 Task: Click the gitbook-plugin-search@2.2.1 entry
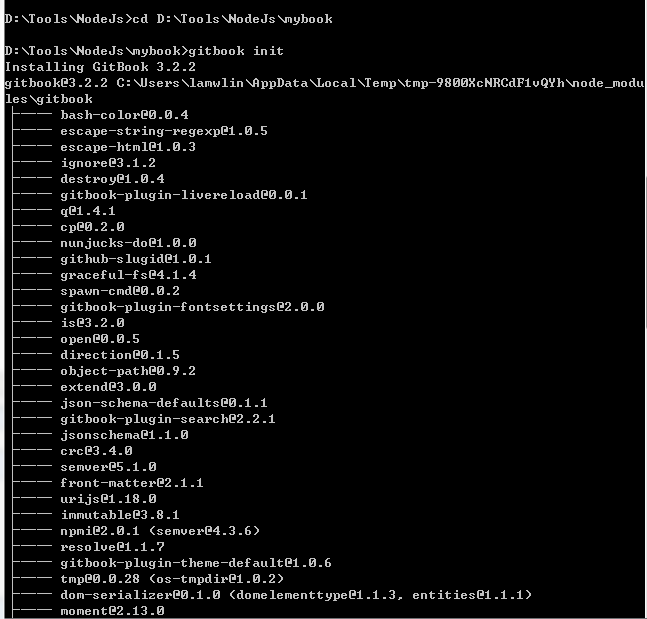pyautogui.click(x=168, y=419)
